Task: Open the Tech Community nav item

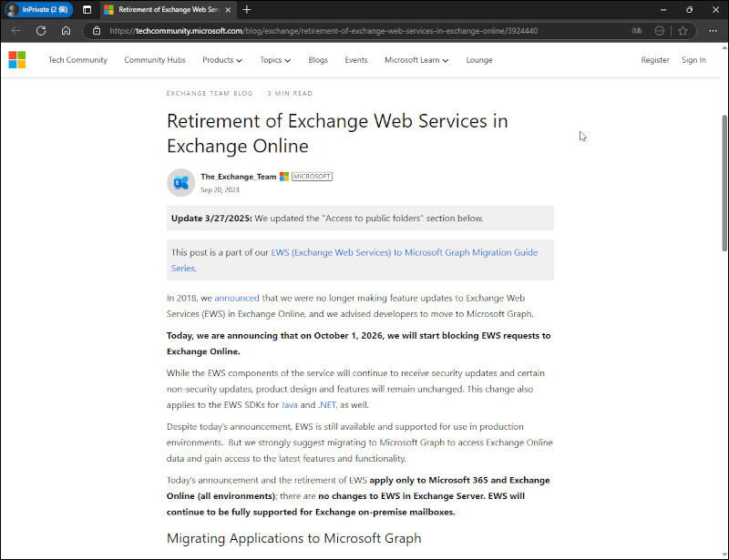Action: tap(77, 60)
